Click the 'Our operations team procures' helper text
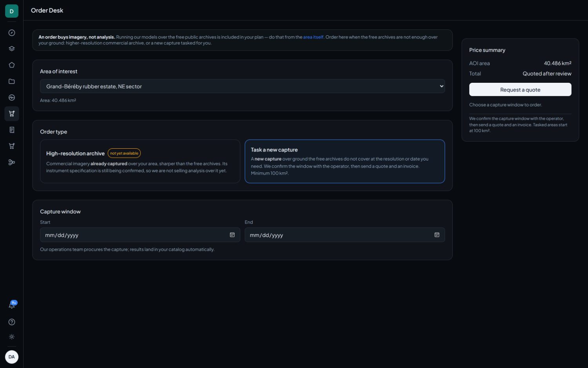Viewport: 588px width, 368px height. 127,250
